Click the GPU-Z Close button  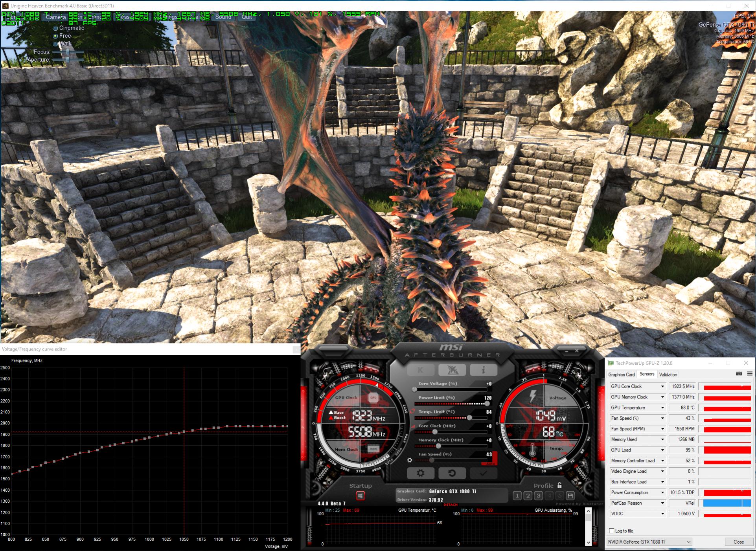738,542
